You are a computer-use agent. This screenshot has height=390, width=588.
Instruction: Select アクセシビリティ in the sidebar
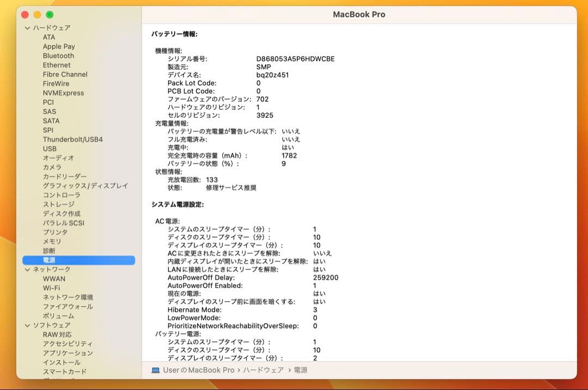pyautogui.click(x=68, y=344)
